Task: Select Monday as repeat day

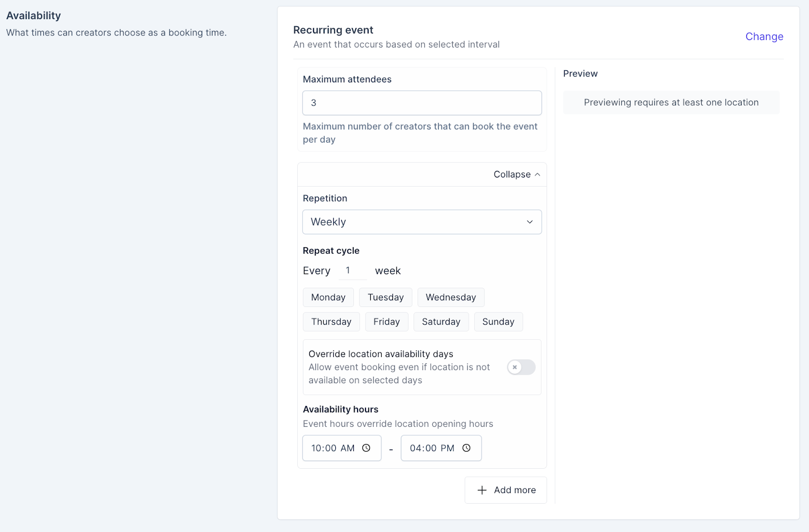Action: pos(328,297)
